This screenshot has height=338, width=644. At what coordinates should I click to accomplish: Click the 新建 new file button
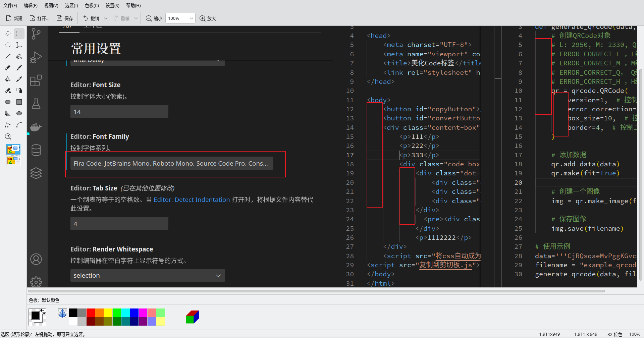(14, 18)
